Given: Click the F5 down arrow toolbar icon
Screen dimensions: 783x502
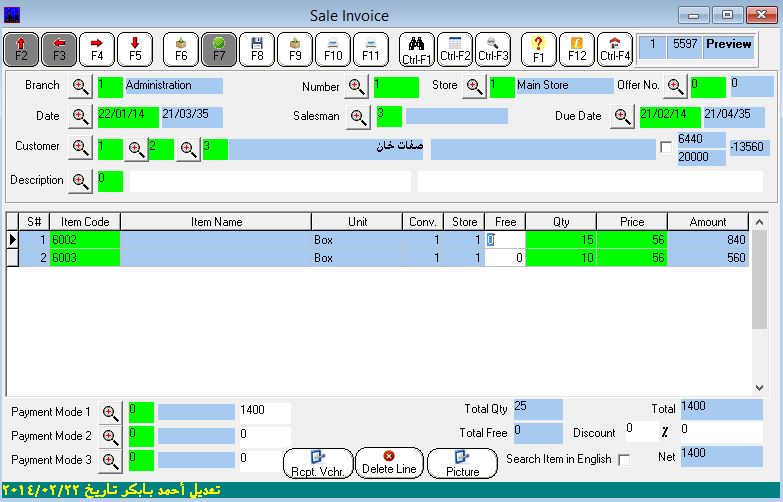Looking at the screenshot, I should 135,48.
